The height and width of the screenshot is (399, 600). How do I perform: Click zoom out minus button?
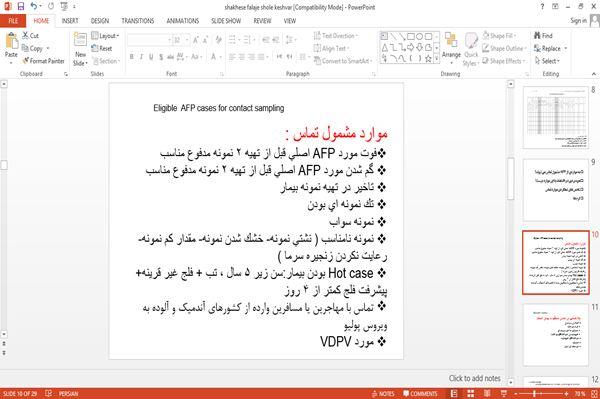click(x=515, y=393)
